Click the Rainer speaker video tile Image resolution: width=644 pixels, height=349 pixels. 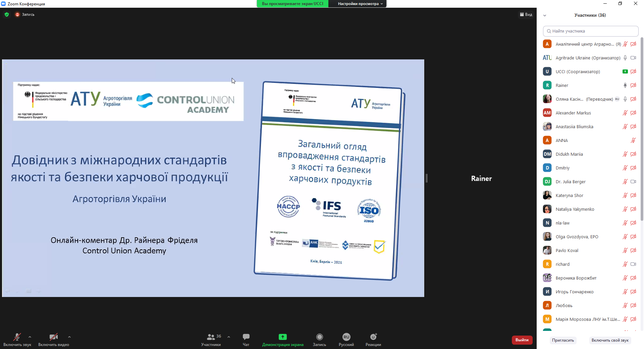(x=481, y=178)
